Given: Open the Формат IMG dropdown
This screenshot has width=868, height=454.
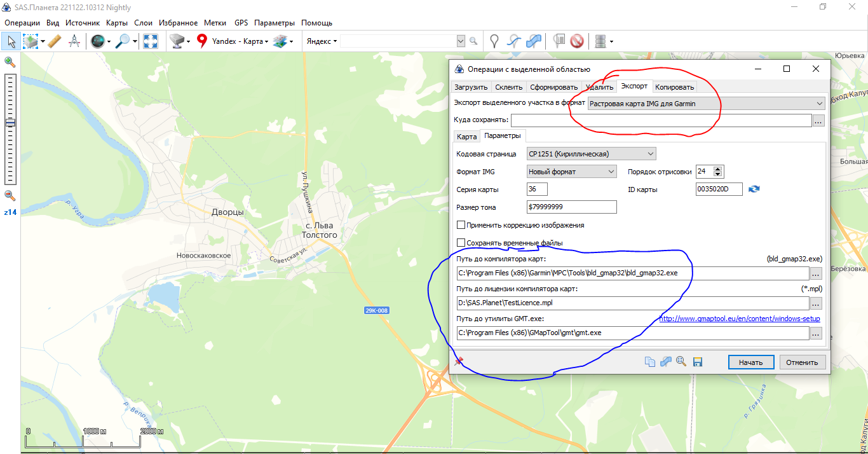Looking at the screenshot, I should pyautogui.click(x=572, y=171).
